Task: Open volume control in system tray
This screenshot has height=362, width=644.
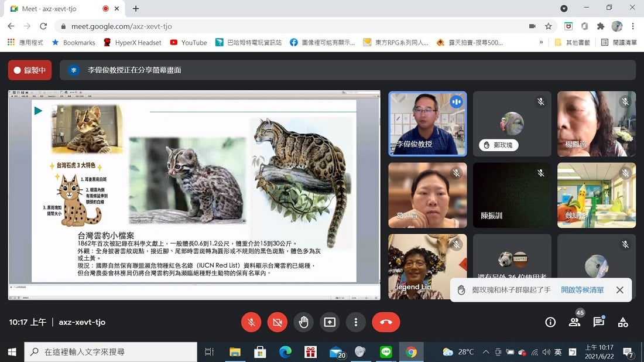Action: pyautogui.click(x=546, y=352)
